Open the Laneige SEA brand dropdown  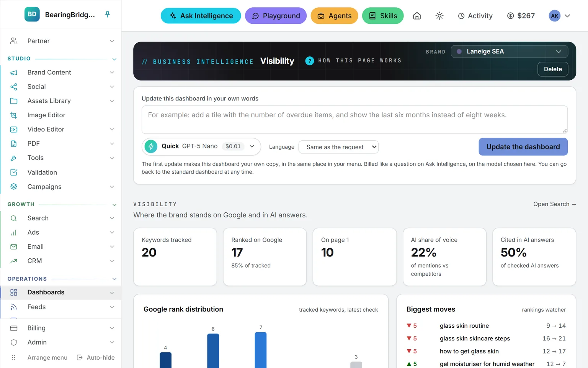(x=510, y=51)
